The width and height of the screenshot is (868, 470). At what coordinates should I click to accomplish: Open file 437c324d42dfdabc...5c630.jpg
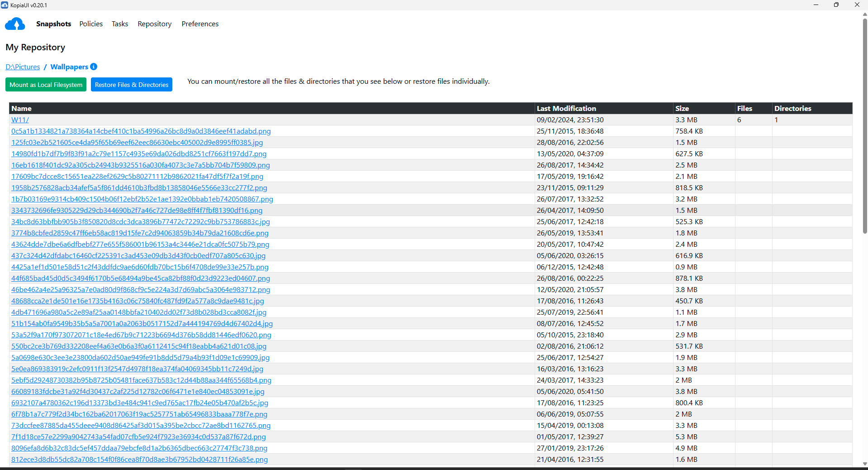(x=138, y=256)
